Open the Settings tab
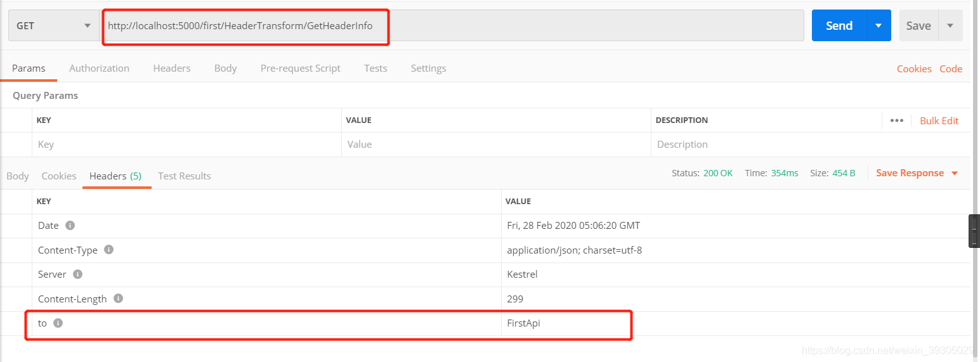The width and height of the screenshot is (980, 362). coord(428,68)
